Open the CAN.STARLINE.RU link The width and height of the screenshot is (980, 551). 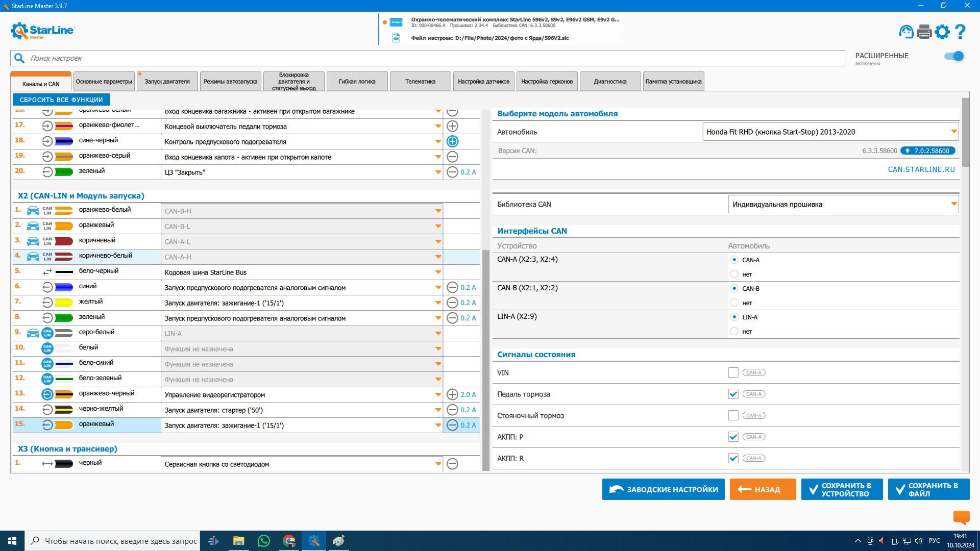[x=921, y=169]
